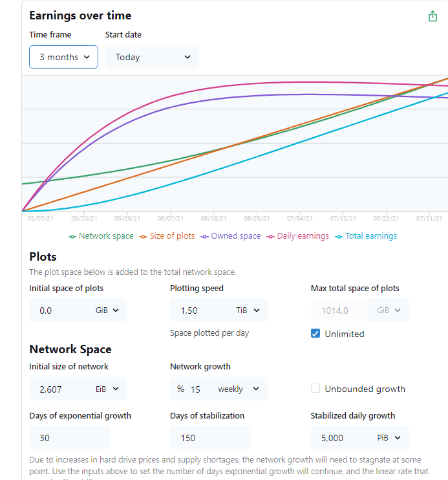Click Days of stabilization input field
This screenshot has height=480, width=448.
210,438
